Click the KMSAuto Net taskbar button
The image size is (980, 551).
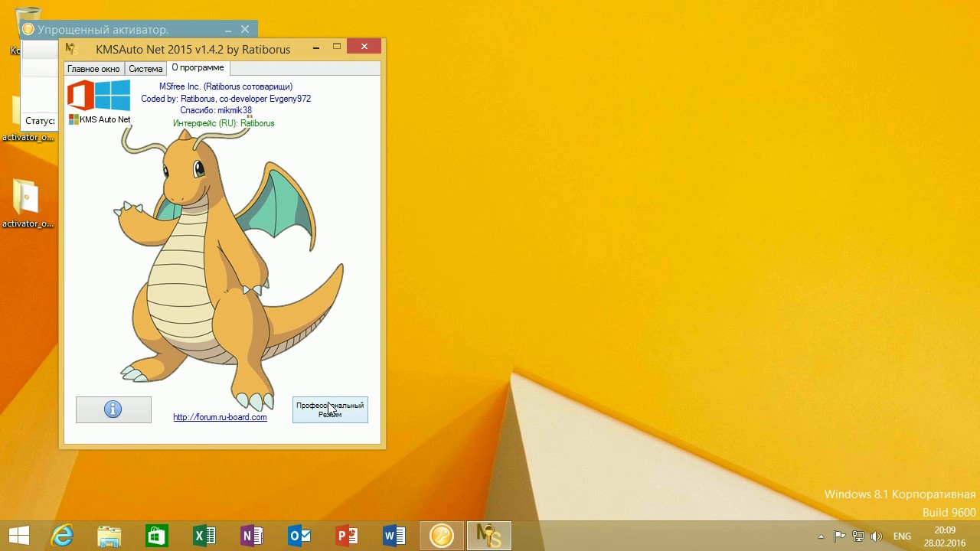coord(489,536)
